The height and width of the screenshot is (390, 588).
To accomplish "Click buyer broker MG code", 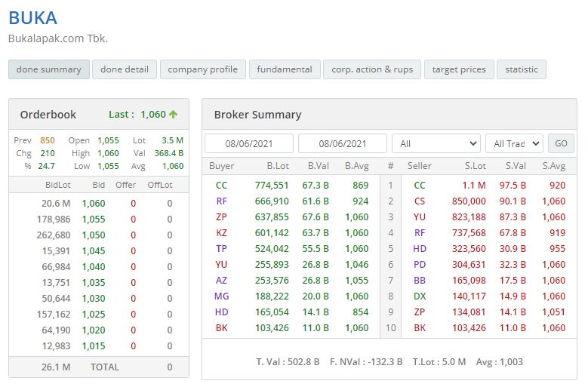I will [x=221, y=296].
